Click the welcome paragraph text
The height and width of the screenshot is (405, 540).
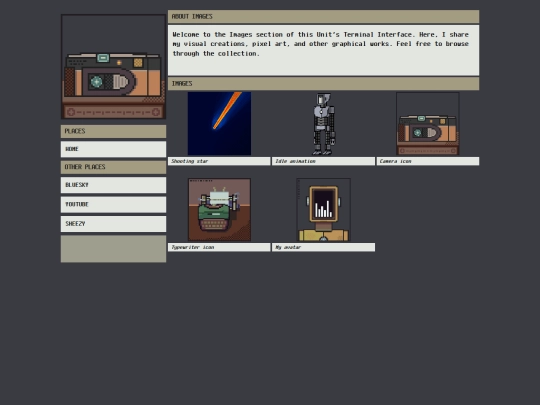(x=320, y=44)
